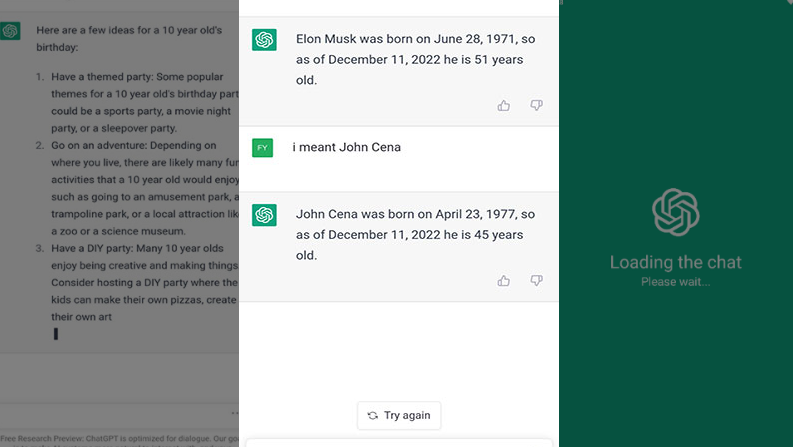Click ChatGPT avatar beside John Cena answer
The height and width of the screenshot is (447, 793).
click(264, 215)
